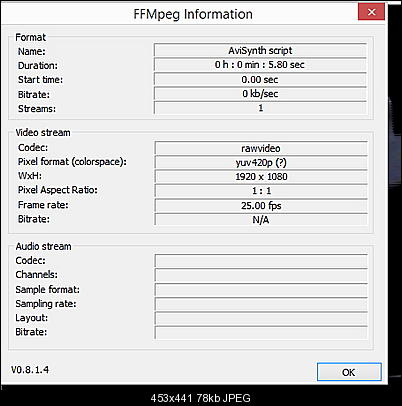Click the Duration value field
This screenshot has width=402, height=406.
pyautogui.click(x=260, y=65)
